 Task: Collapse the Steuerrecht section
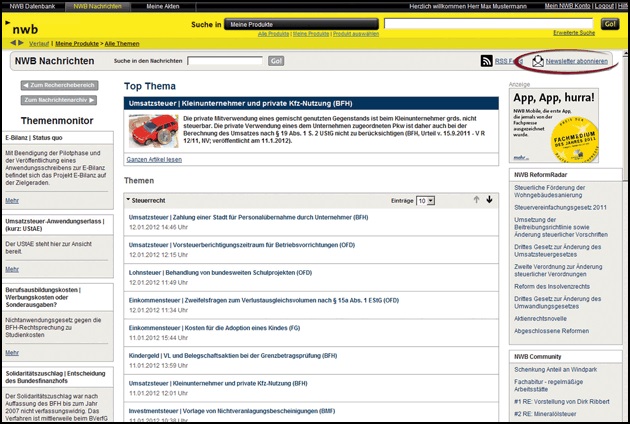tap(128, 201)
